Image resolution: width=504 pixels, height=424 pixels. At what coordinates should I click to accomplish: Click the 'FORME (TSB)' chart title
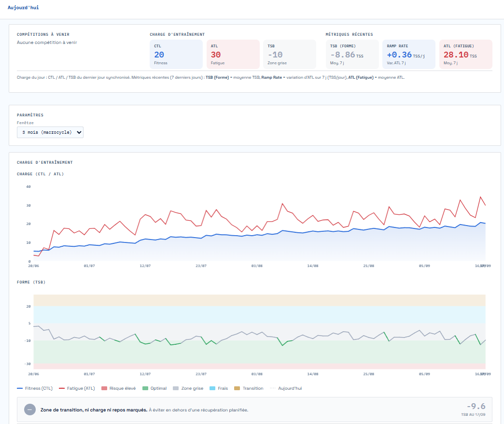tap(31, 282)
